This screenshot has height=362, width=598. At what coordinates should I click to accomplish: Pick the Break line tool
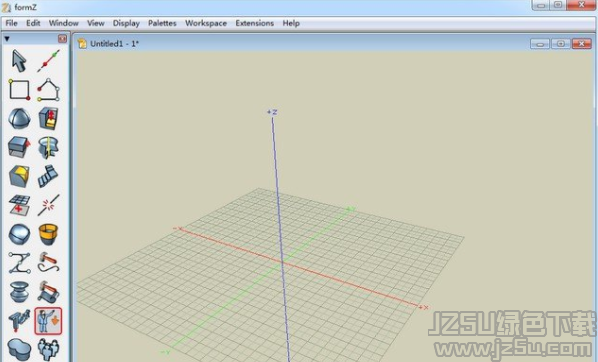48,205
